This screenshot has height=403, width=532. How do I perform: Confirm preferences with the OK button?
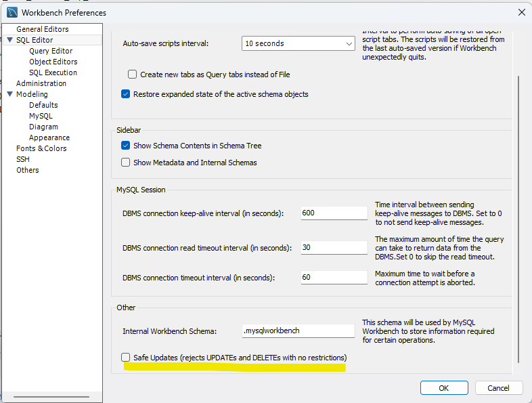click(x=444, y=388)
